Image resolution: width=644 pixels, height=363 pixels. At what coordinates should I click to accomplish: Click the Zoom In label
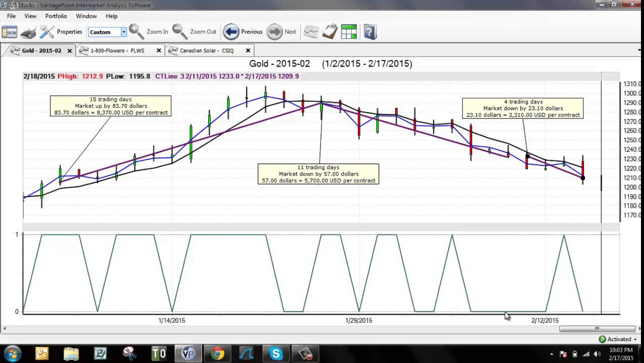click(x=157, y=32)
